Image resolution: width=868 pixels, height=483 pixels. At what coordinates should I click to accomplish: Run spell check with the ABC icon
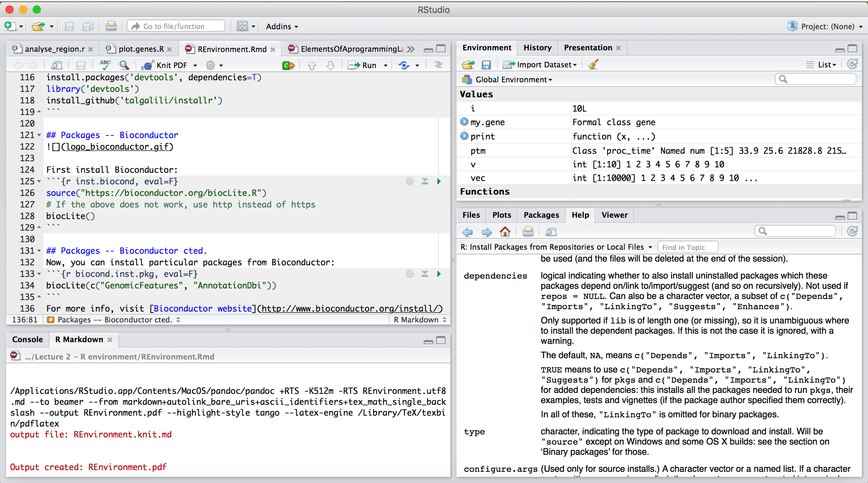pyautogui.click(x=105, y=65)
